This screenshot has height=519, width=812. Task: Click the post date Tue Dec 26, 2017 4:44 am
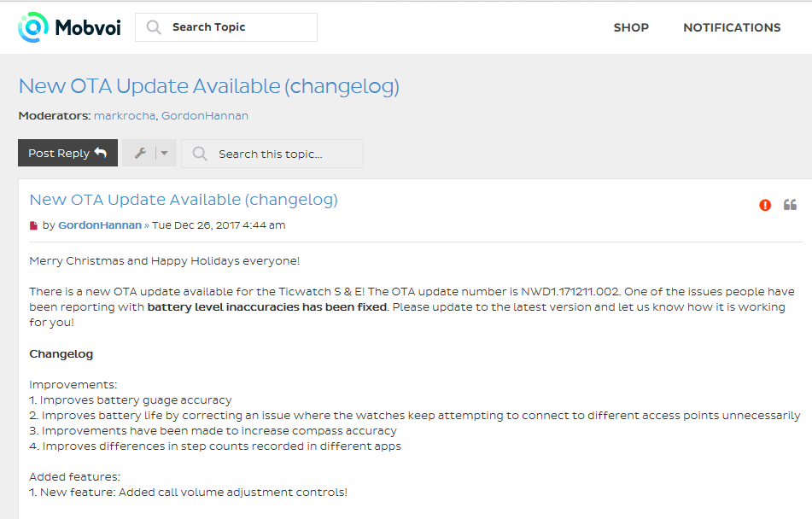point(219,225)
